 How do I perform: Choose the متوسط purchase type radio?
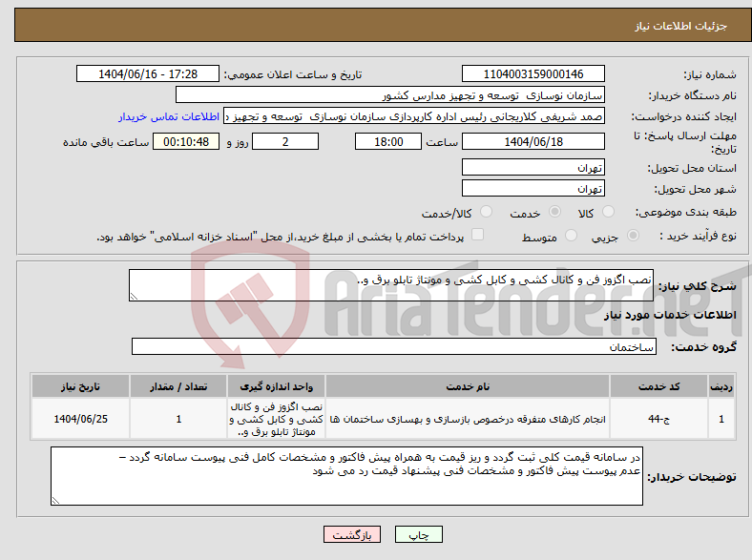click(571, 236)
